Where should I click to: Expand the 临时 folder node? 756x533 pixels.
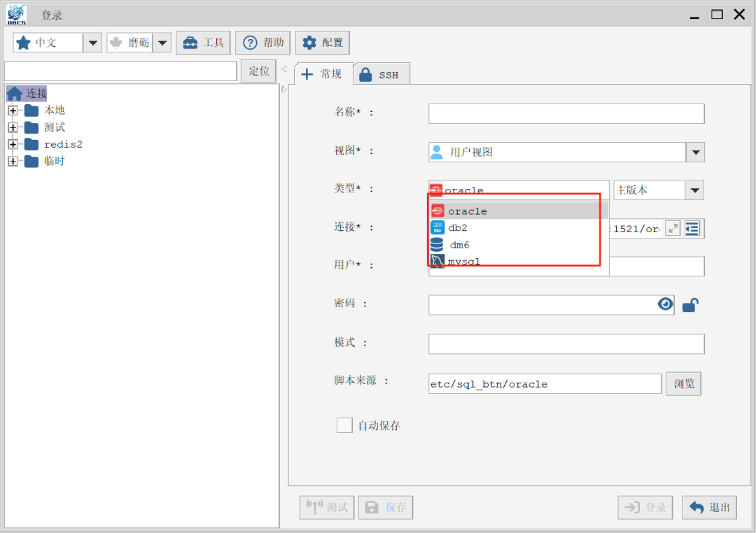(x=13, y=161)
